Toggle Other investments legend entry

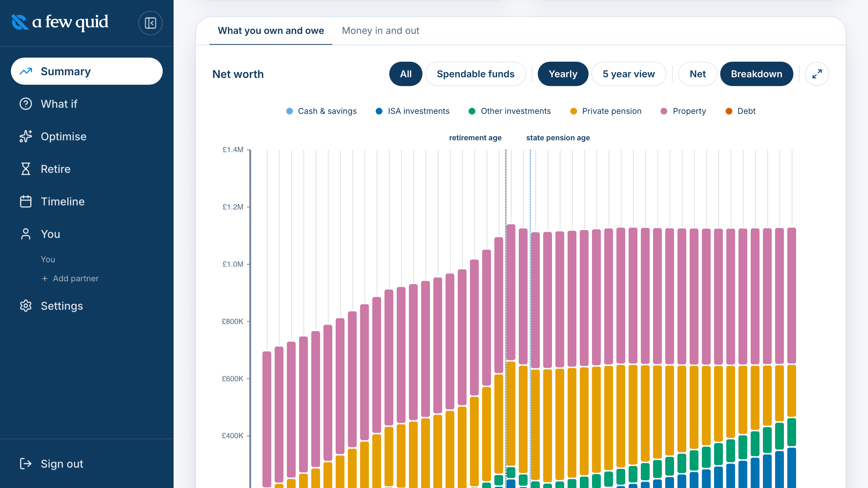click(510, 111)
